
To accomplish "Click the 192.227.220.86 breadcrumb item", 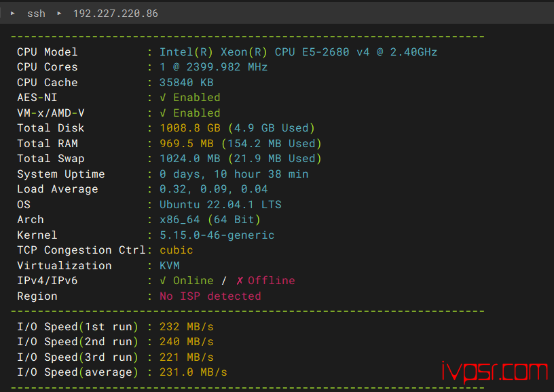I will [115, 14].
